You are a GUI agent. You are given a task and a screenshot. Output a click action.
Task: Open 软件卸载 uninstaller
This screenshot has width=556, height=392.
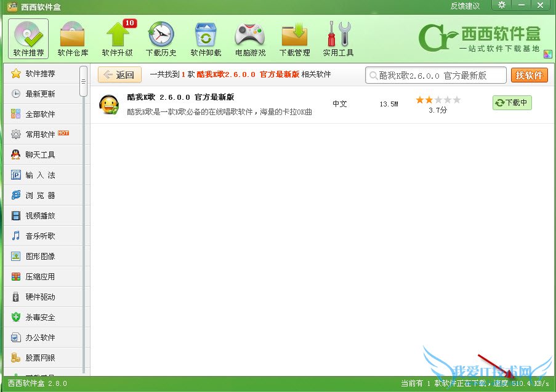pos(206,39)
